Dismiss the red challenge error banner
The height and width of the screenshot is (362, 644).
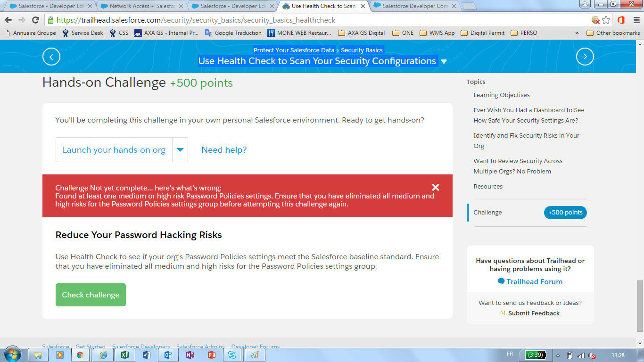coord(436,187)
